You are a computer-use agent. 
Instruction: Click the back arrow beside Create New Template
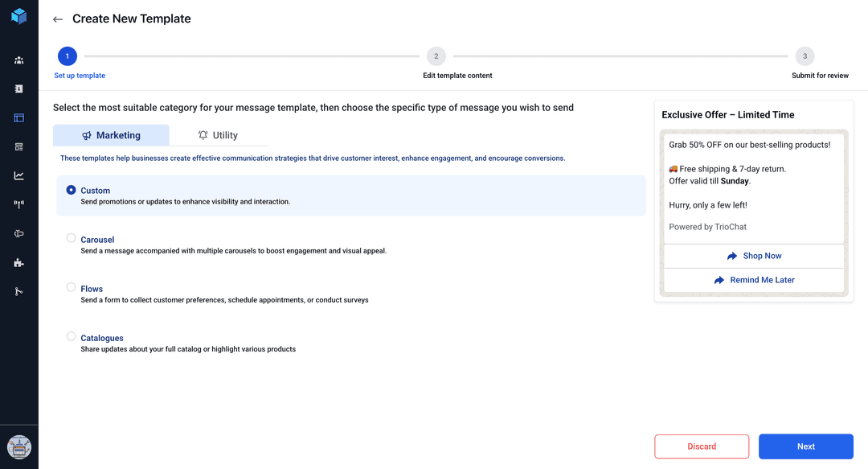tap(58, 19)
